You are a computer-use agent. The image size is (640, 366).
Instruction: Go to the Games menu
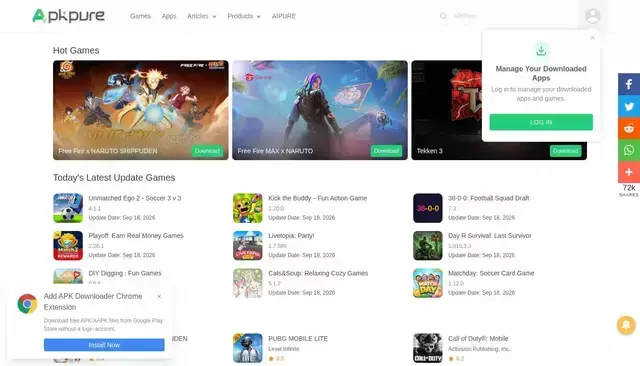tap(140, 16)
